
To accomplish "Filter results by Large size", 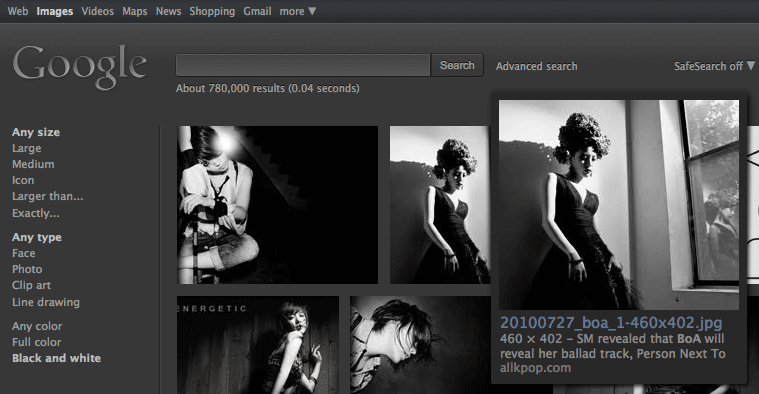I will 27,148.
